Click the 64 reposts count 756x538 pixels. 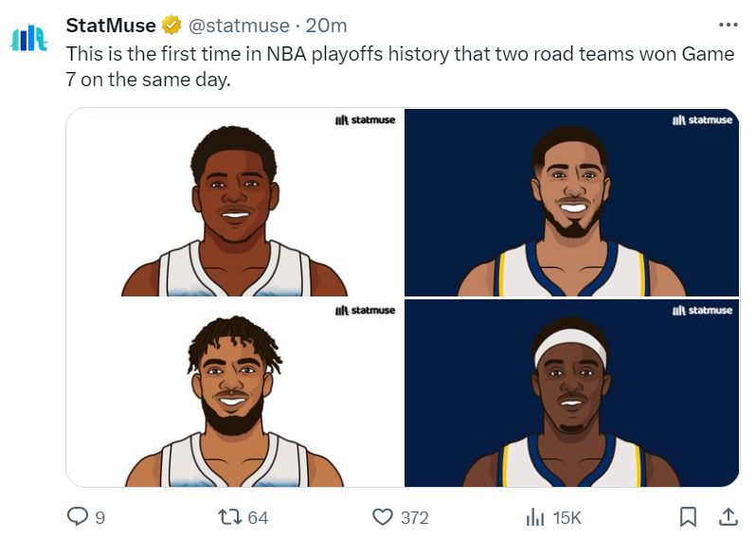tap(258, 518)
